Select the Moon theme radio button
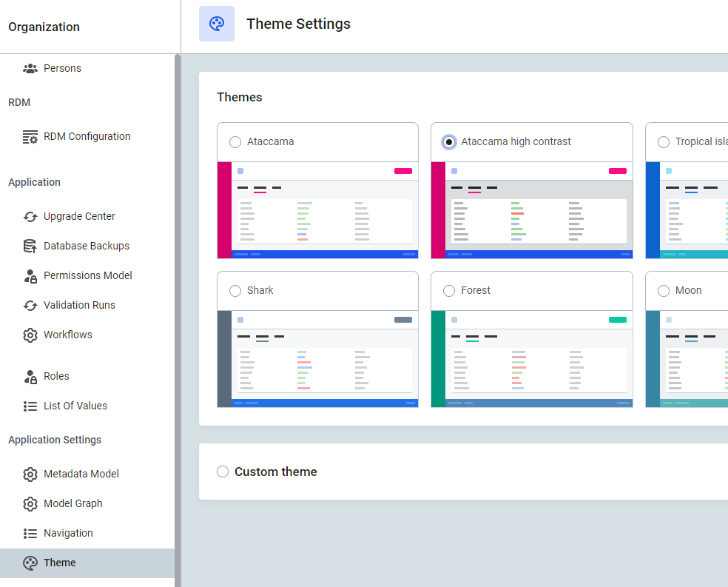Screen dimensions: 728x587 click(664, 291)
